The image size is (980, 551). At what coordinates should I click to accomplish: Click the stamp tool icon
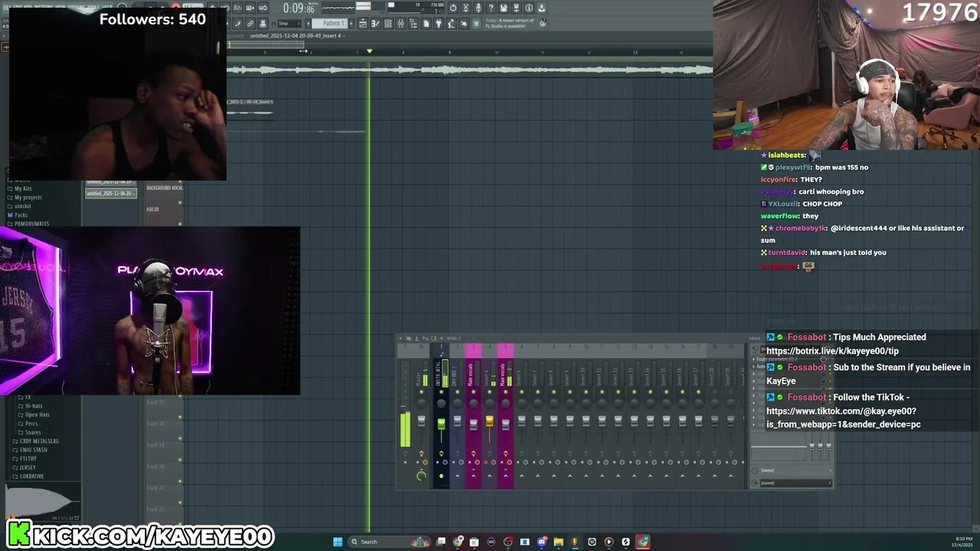click(263, 24)
